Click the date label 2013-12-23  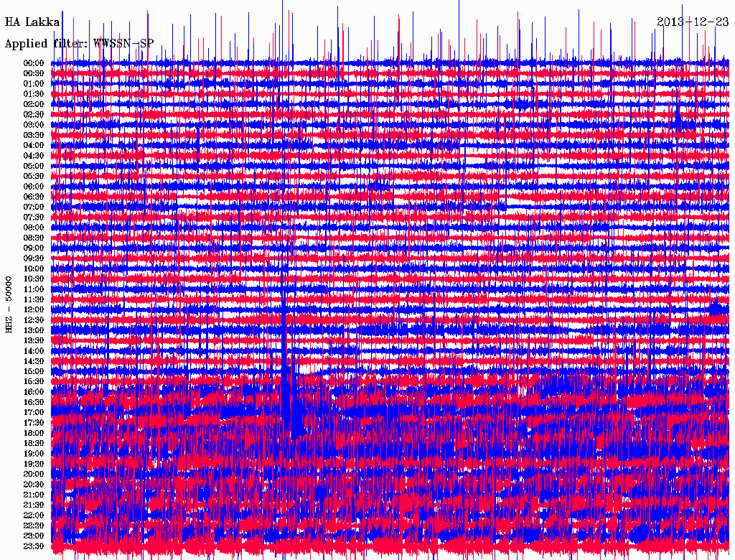[x=693, y=22]
